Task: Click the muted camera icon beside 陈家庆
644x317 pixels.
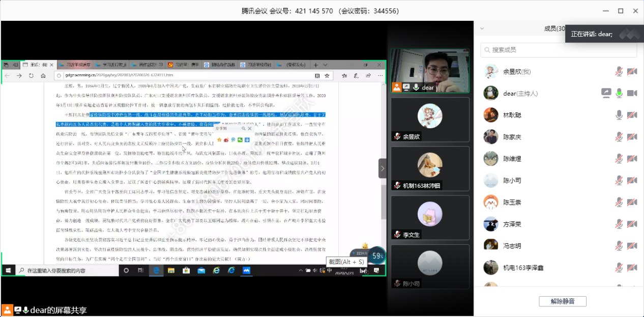Action: coord(632,137)
